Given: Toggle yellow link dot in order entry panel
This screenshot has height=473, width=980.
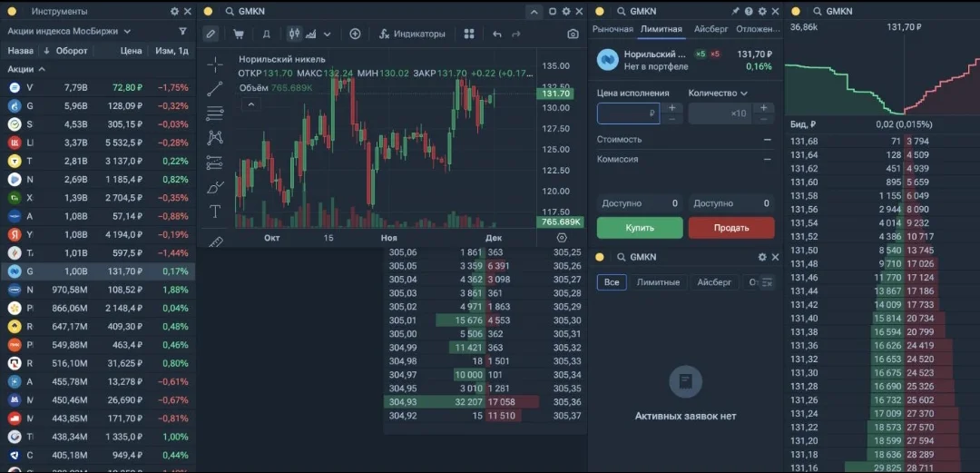Looking at the screenshot, I should [x=600, y=11].
